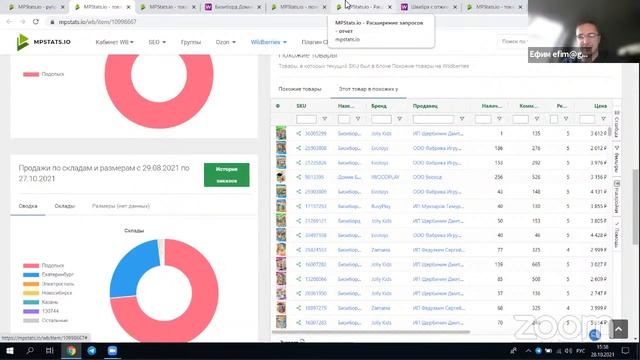Sort the table by the Цена column header
The image size is (640, 360).
click(600, 106)
